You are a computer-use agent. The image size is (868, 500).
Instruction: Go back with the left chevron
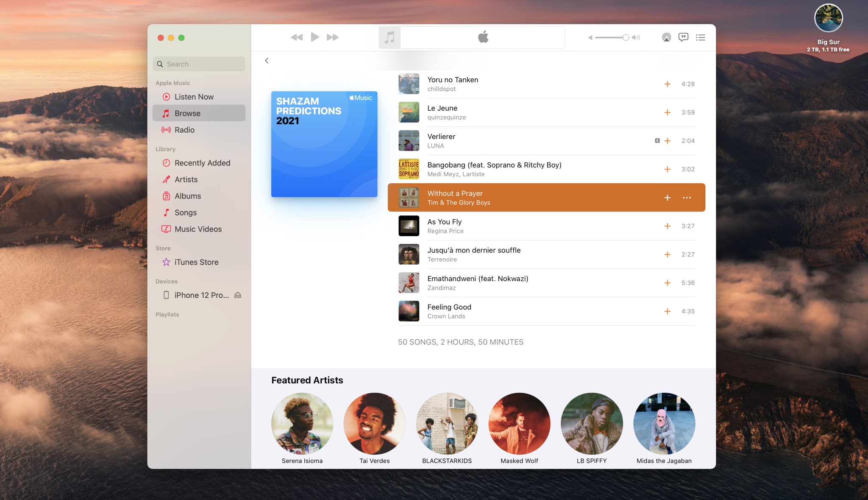click(x=267, y=61)
